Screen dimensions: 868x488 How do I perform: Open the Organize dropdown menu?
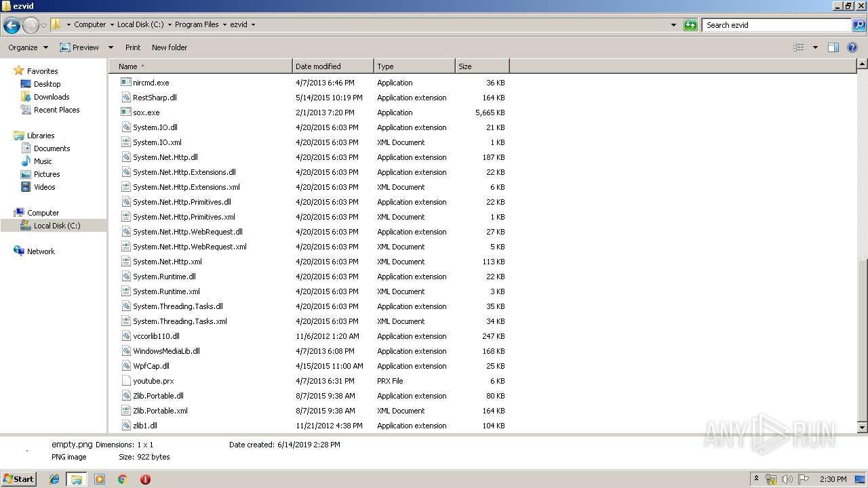pos(28,47)
